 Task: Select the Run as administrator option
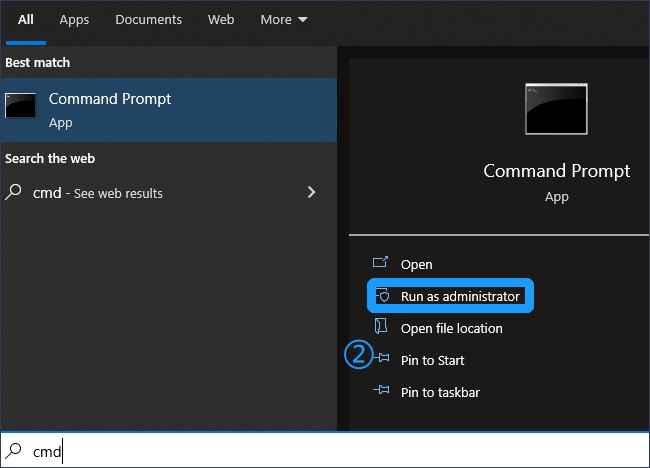click(460, 296)
